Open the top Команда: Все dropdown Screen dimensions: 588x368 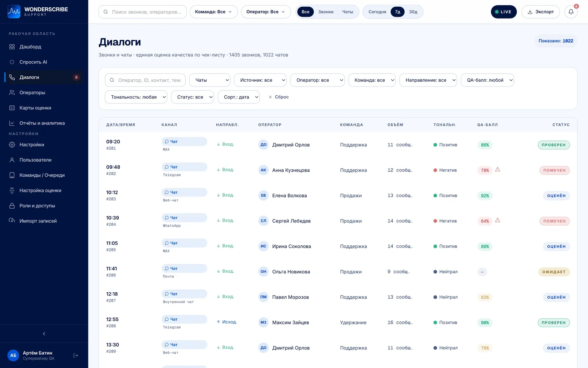(213, 12)
